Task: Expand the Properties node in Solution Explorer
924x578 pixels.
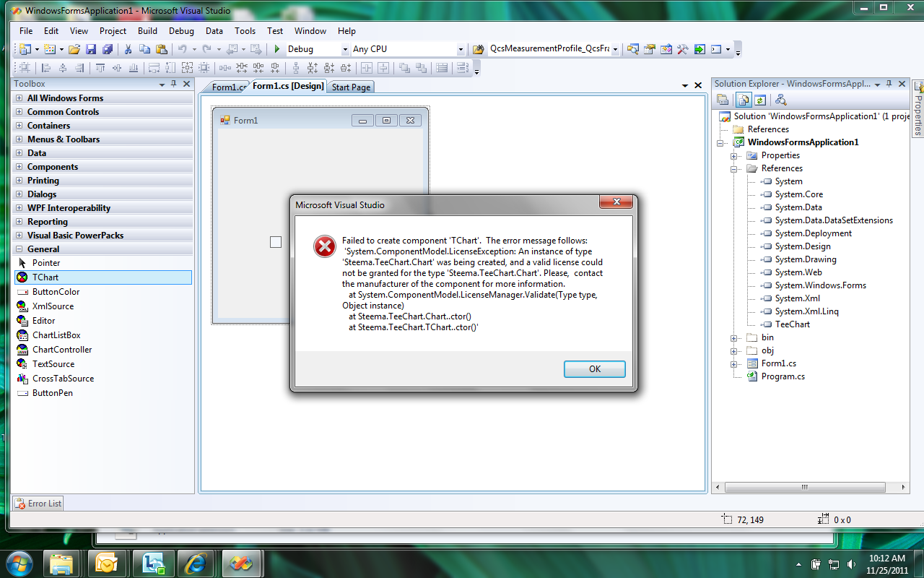Action: (733, 155)
